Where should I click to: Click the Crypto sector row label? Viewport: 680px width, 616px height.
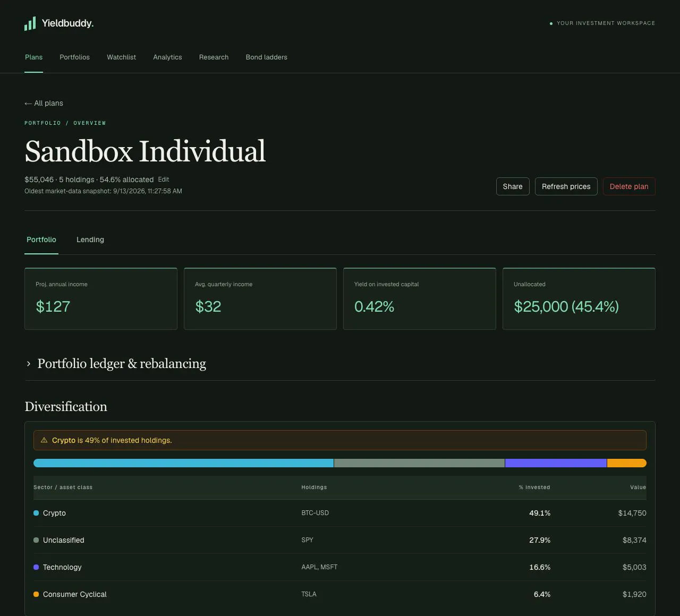point(54,513)
